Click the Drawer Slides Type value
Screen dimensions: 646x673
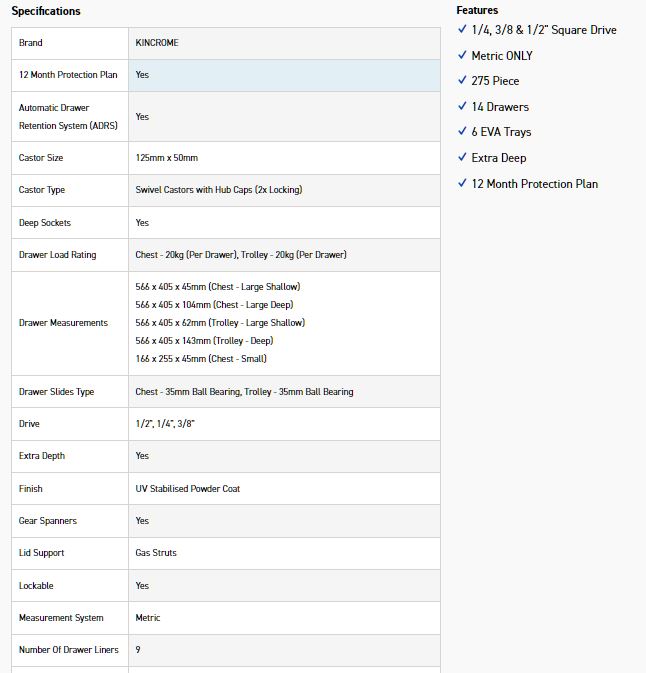244,392
